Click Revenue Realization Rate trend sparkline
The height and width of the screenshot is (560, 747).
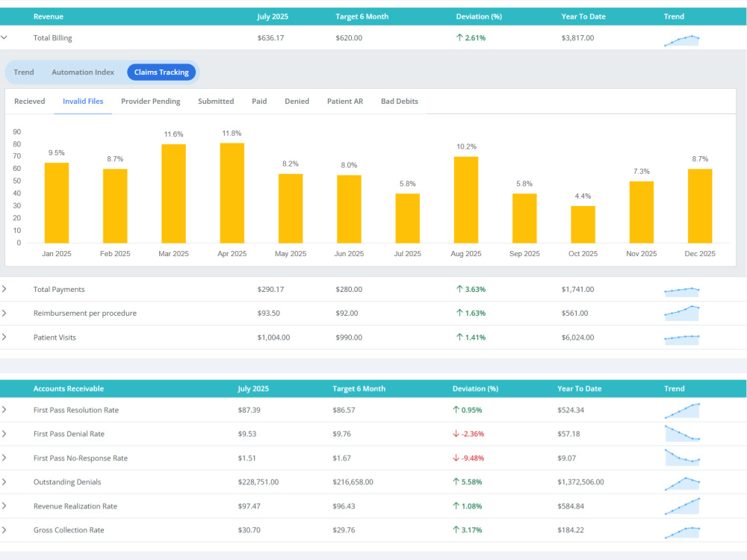pos(682,506)
